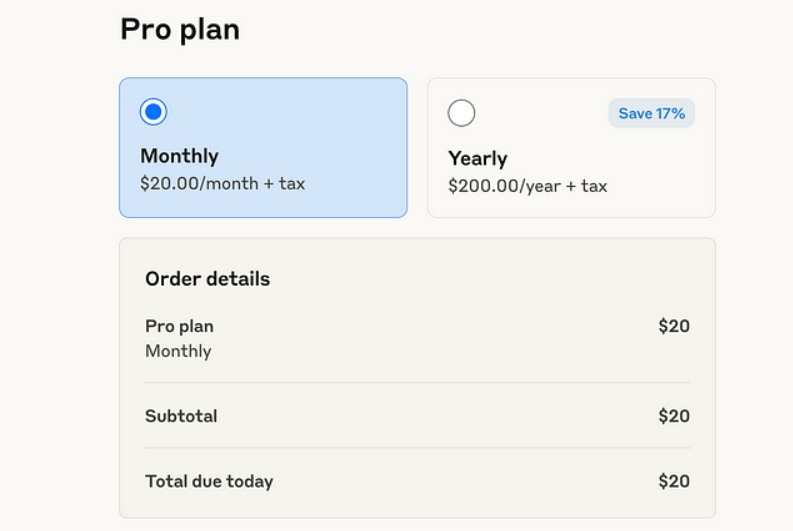Viewport: 793px width, 531px height.
Task: Click the Subtotal label
Action: (181, 416)
